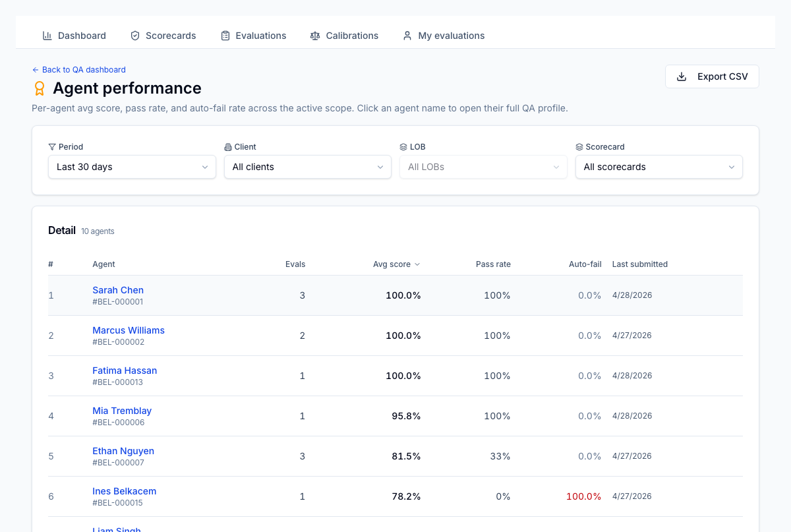Open the Dashboard tab
Viewport: 791px width, 532px height.
[74, 36]
